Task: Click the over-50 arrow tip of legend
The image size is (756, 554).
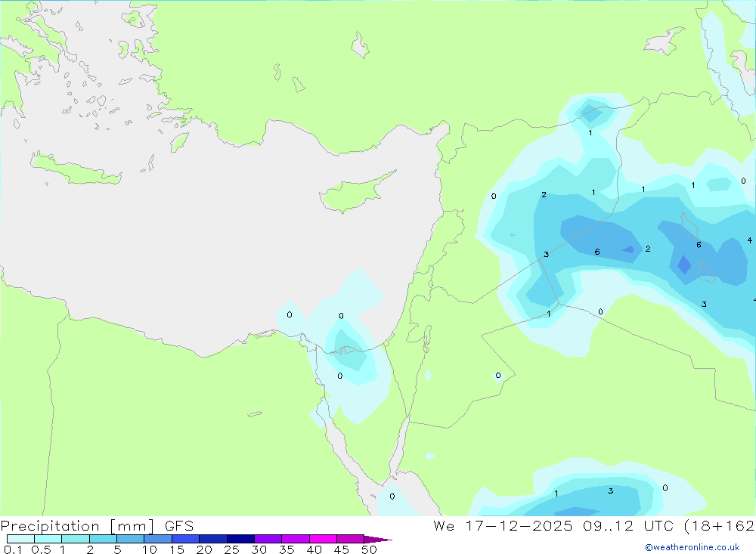Action: 378,540
